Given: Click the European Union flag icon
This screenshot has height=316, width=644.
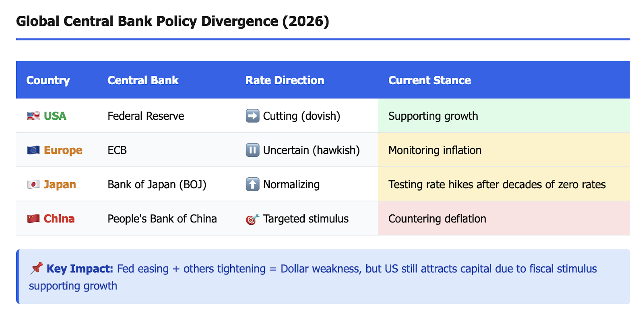Looking at the screenshot, I should [x=33, y=150].
